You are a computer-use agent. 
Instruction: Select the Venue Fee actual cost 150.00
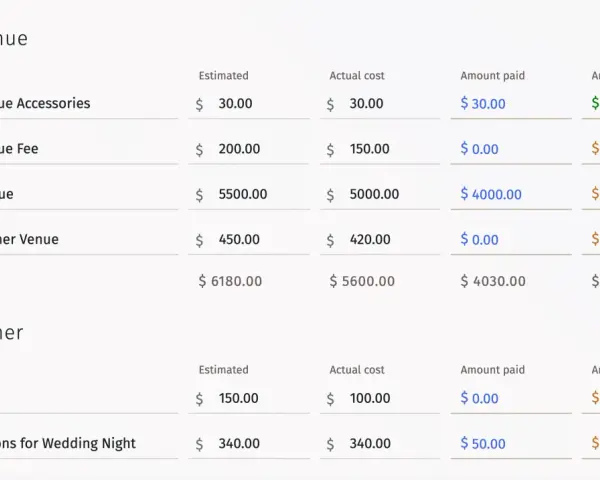[x=380, y=149]
